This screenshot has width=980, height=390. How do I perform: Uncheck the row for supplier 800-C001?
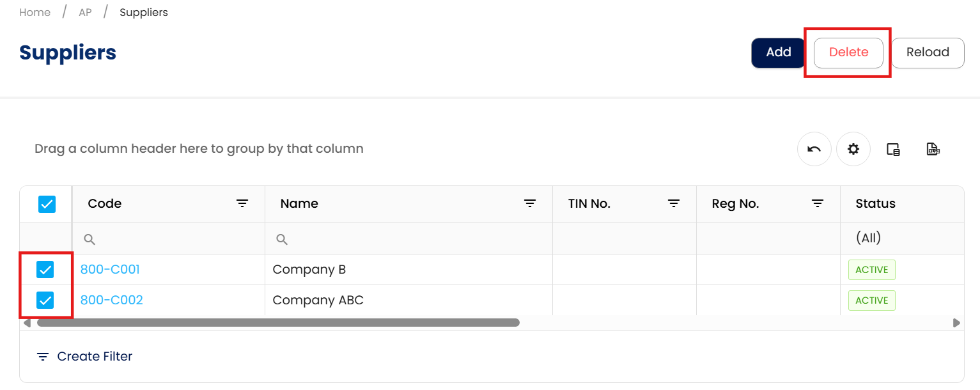[45, 270]
